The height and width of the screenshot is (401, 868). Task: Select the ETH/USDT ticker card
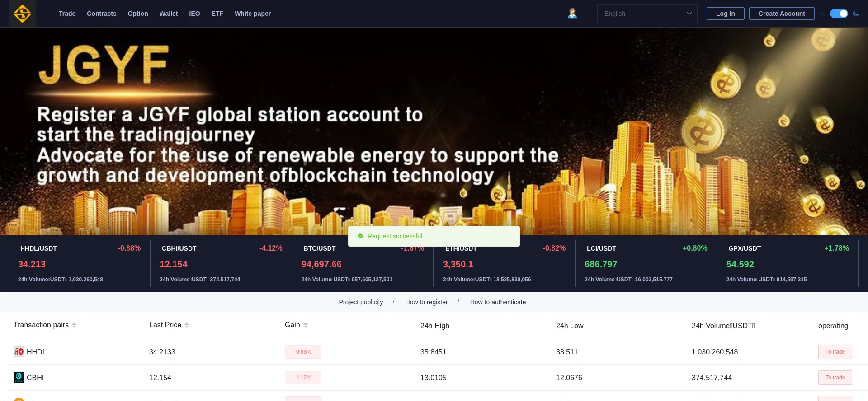[504, 264]
